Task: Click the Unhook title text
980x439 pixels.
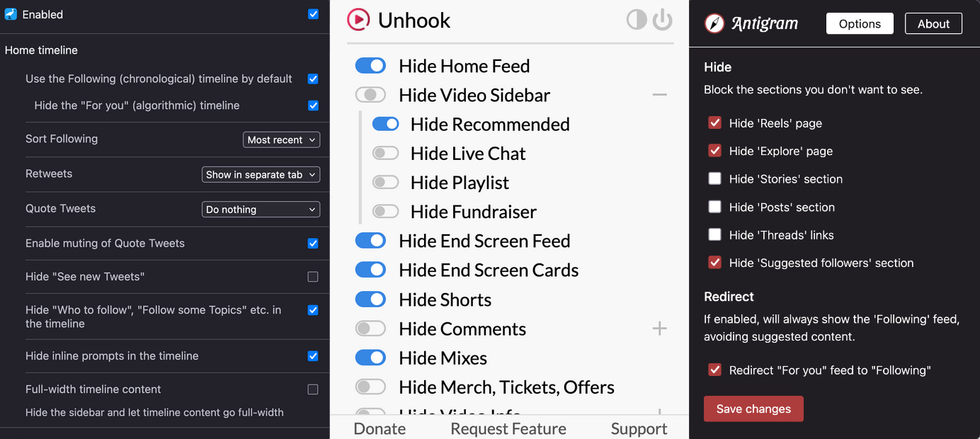Action: tap(414, 21)
